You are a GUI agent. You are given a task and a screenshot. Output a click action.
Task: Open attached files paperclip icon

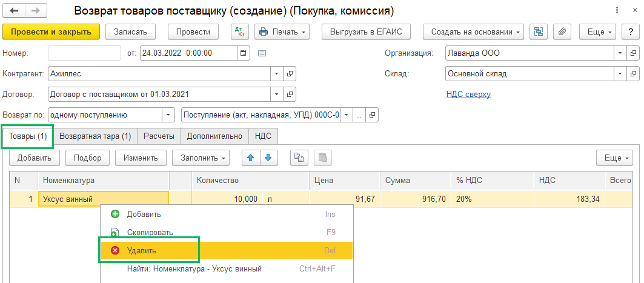tap(562, 32)
